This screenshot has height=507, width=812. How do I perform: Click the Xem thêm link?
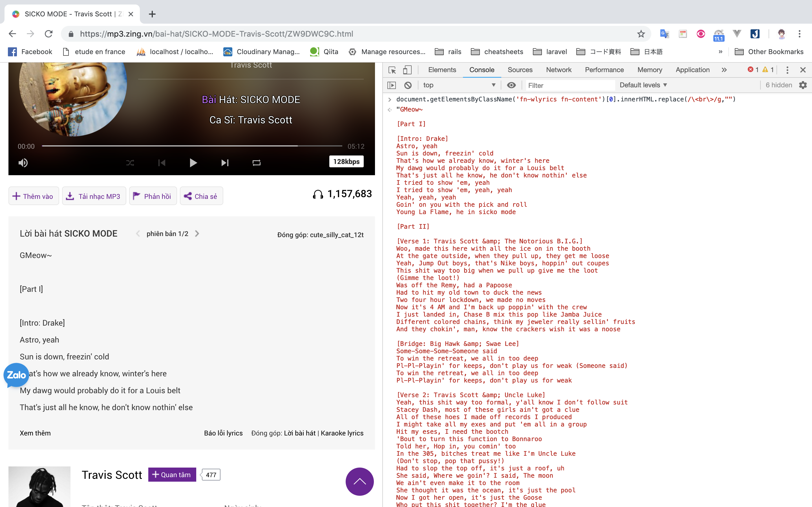35,433
